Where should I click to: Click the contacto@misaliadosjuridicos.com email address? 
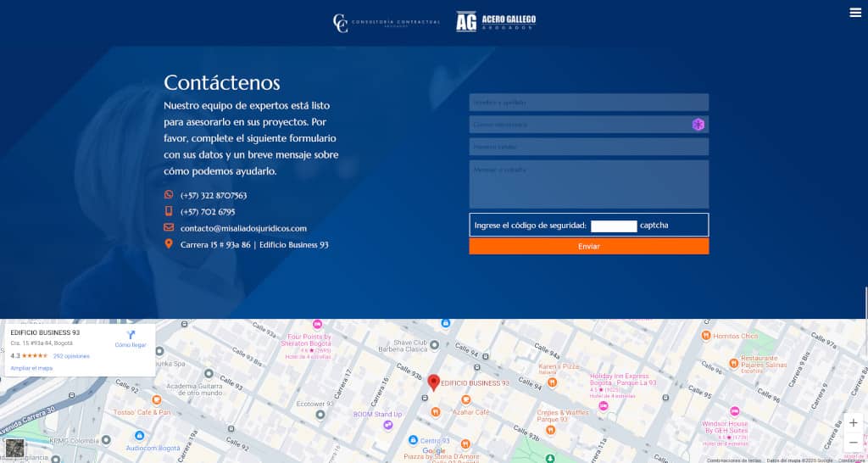243,228
